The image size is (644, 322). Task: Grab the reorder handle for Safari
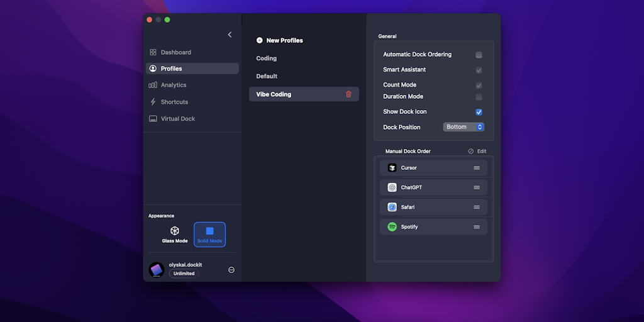point(477,207)
